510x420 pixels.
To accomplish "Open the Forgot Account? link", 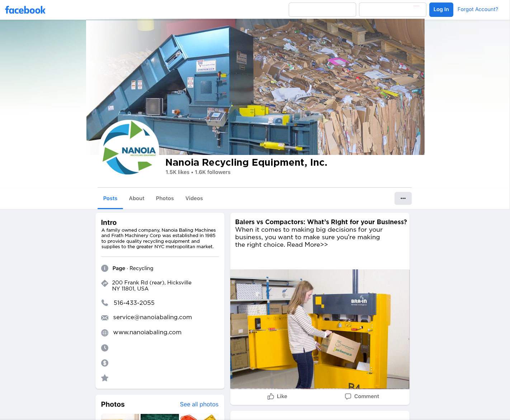I will click(478, 9).
